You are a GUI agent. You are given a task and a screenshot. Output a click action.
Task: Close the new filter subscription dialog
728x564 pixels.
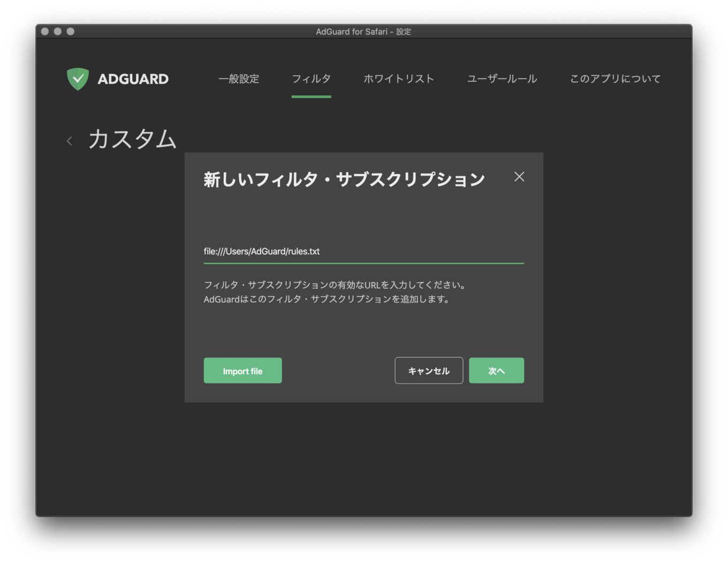coord(519,177)
